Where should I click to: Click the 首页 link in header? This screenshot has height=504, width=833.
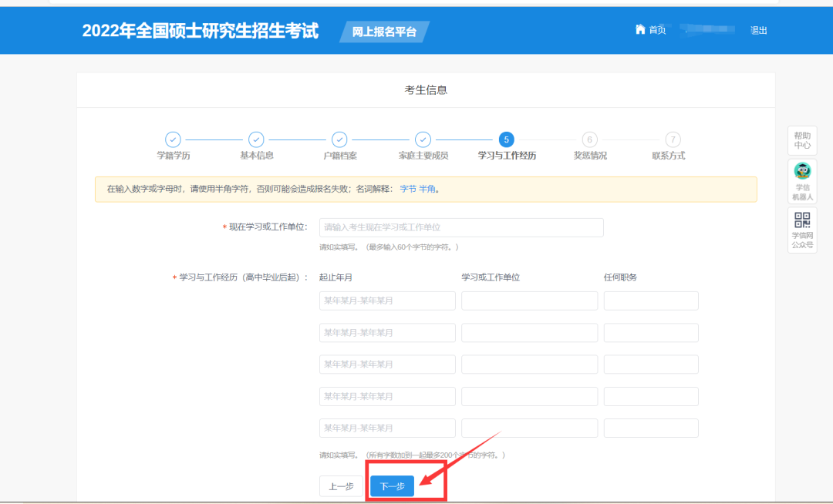[x=657, y=30]
